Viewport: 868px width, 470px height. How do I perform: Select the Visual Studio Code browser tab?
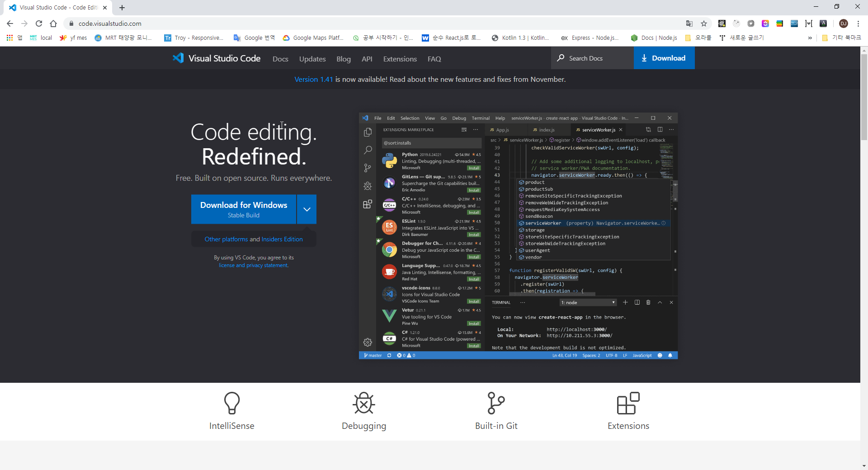[58, 8]
